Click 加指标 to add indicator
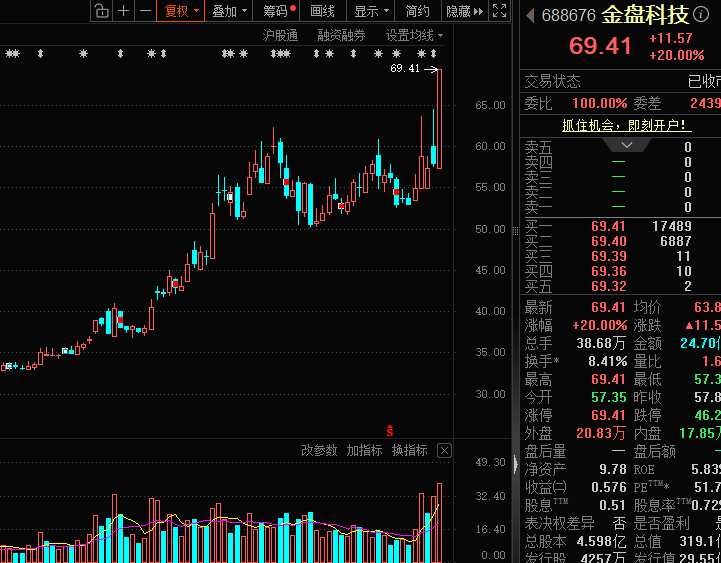This screenshot has height=563, width=721. coord(364,450)
